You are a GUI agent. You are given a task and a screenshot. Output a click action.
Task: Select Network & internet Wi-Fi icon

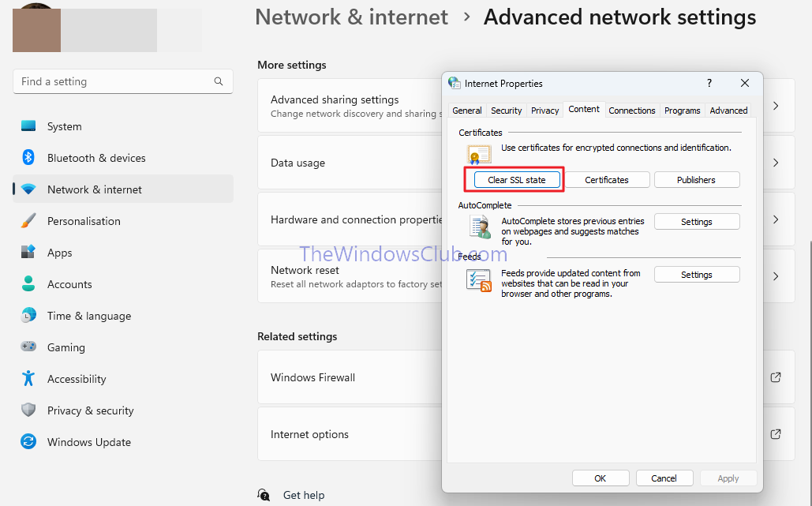click(x=28, y=189)
